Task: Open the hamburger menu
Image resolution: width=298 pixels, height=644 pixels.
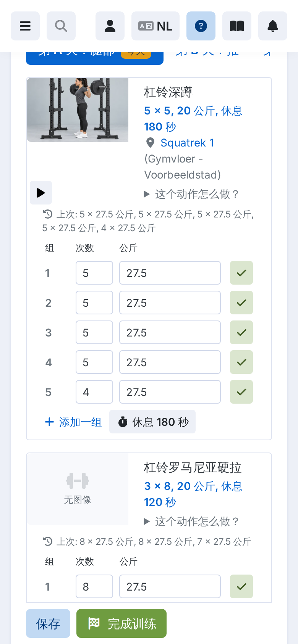Action: (25, 26)
